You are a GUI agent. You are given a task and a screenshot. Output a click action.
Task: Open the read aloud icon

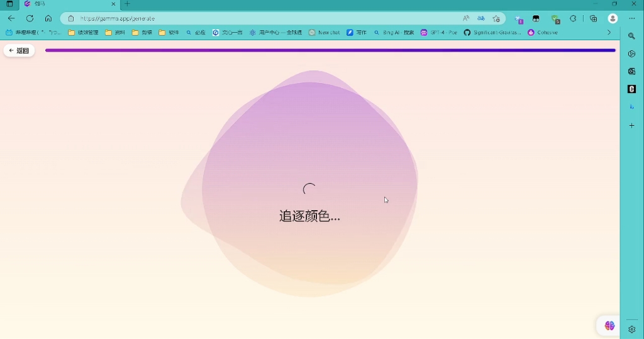coord(466,18)
